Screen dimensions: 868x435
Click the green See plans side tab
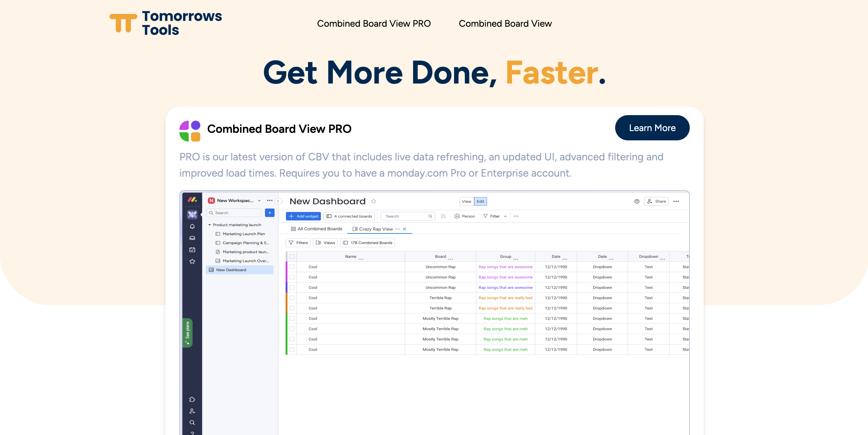pyautogui.click(x=187, y=333)
